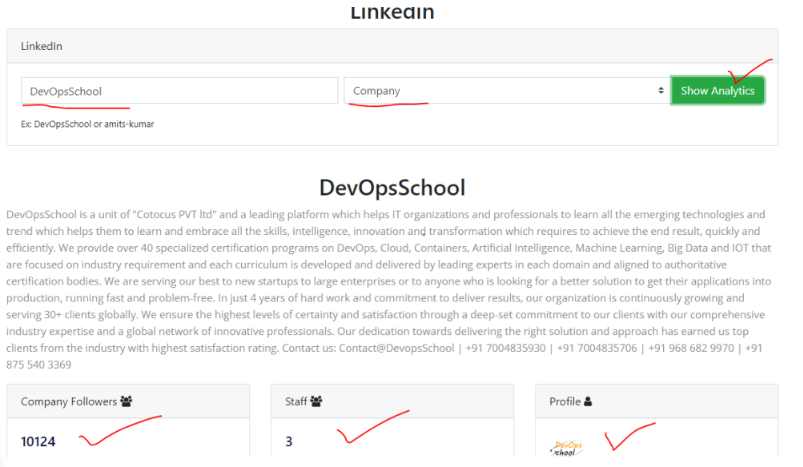The image size is (803, 467).
Task: Select the staff count 3
Action: 289,441
